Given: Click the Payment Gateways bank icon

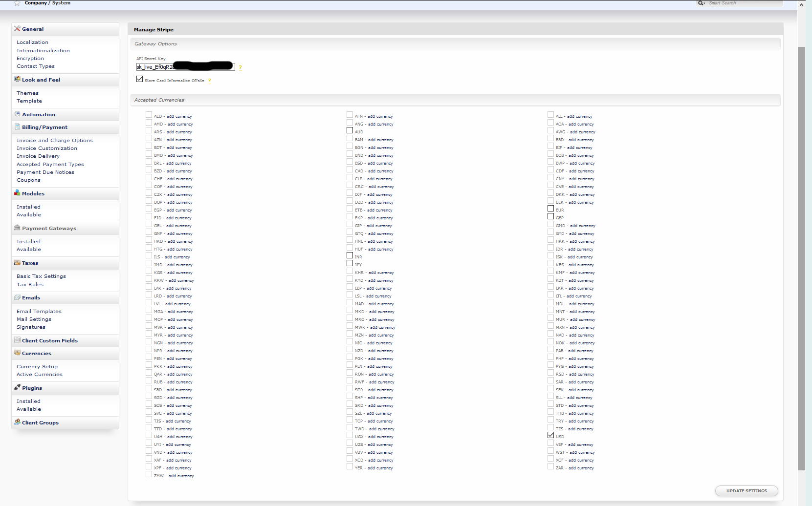Looking at the screenshot, I should pyautogui.click(x=17, y=228).
